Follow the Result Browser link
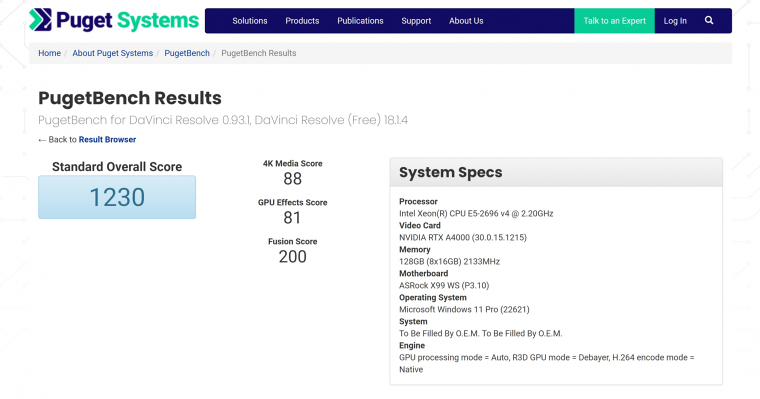Screen dimensions: 760x399 point(107,140)
